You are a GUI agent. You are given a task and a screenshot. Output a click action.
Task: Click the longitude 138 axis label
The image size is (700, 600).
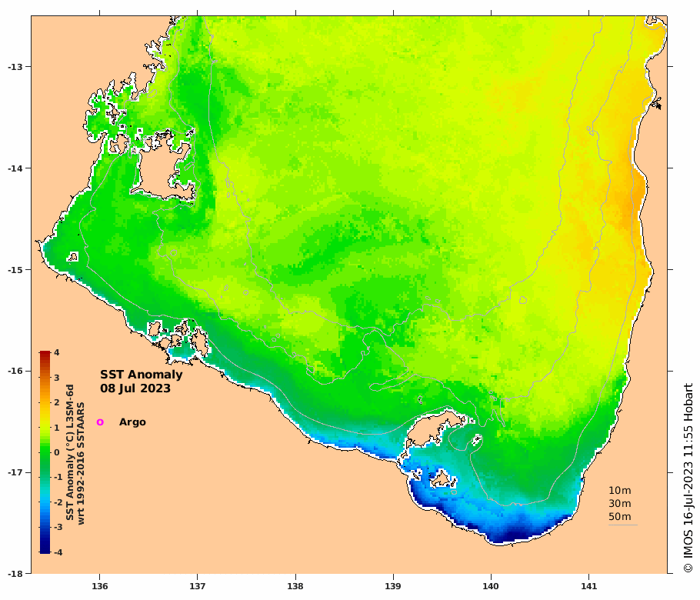[x=295, y=586]
